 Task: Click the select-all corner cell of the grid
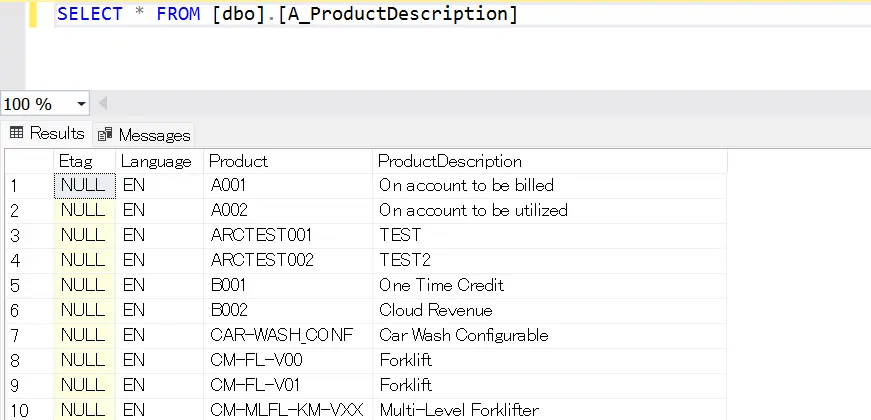click(27, 161)
